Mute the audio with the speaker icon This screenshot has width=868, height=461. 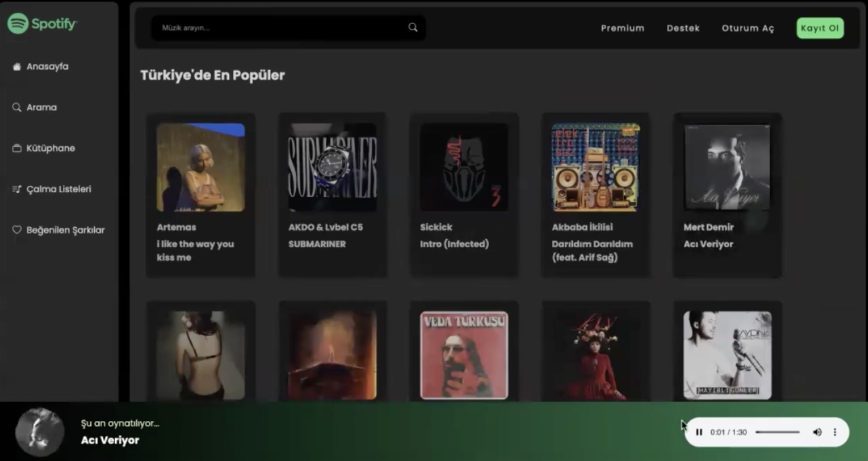(x=817, y=432)
